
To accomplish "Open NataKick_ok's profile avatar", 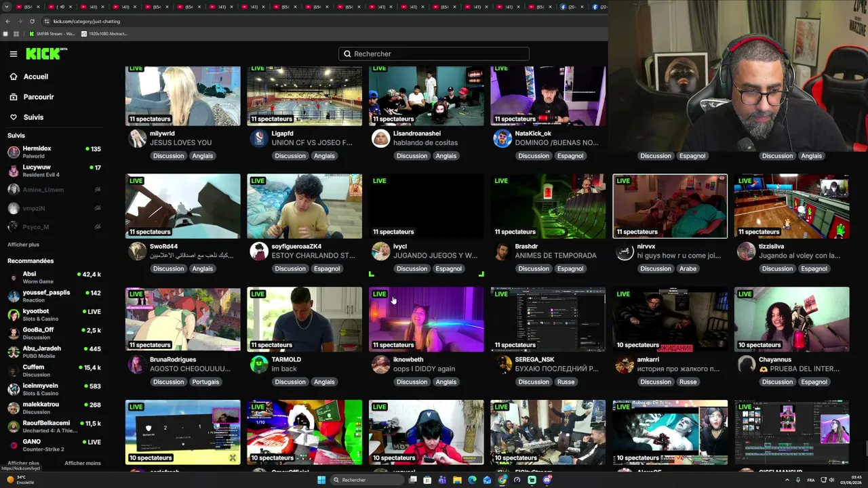I will click(502, 138).
